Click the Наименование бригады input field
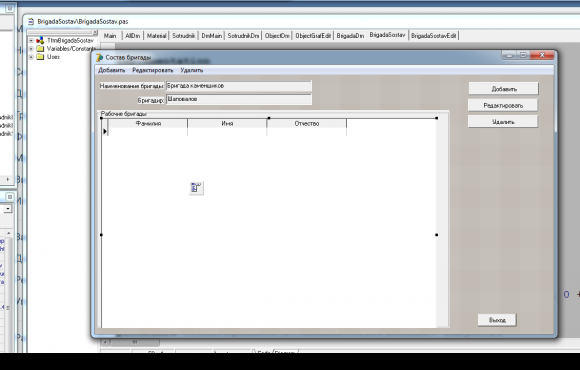580x370 pixels. click(x=239, y=86)
